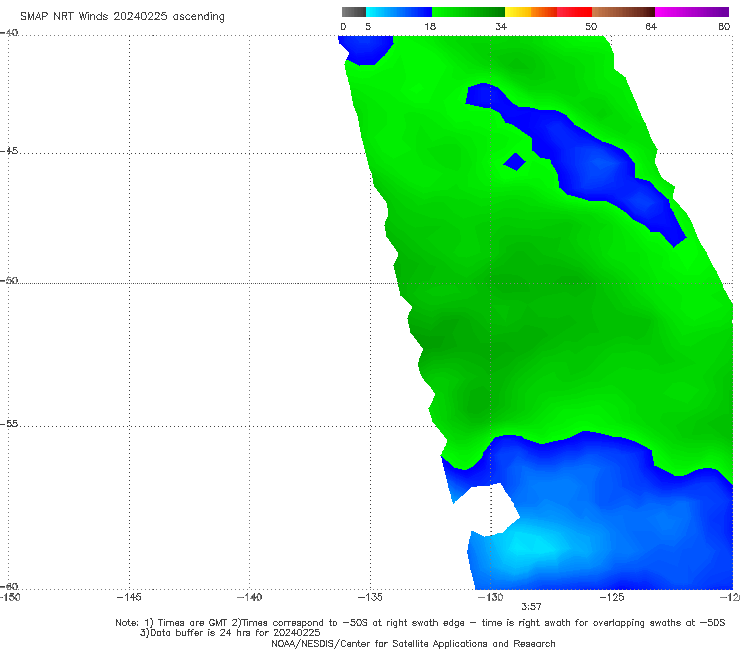
Task: Click the blue patch at the swath's top-left corner
Action: tap(366, 49)
